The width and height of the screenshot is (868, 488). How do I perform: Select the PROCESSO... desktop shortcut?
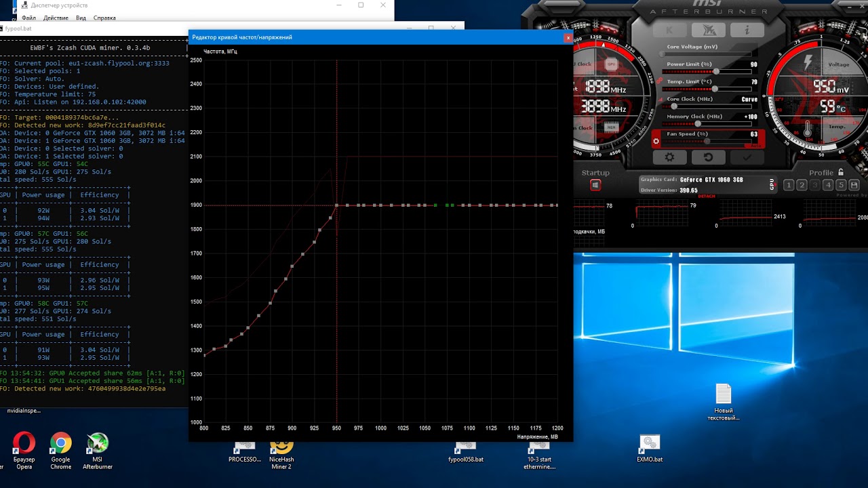click(244, 453)
